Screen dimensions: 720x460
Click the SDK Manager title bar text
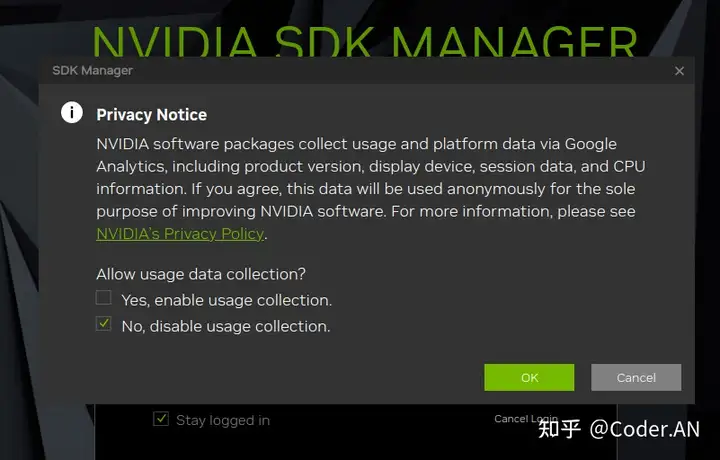[92, 70]
